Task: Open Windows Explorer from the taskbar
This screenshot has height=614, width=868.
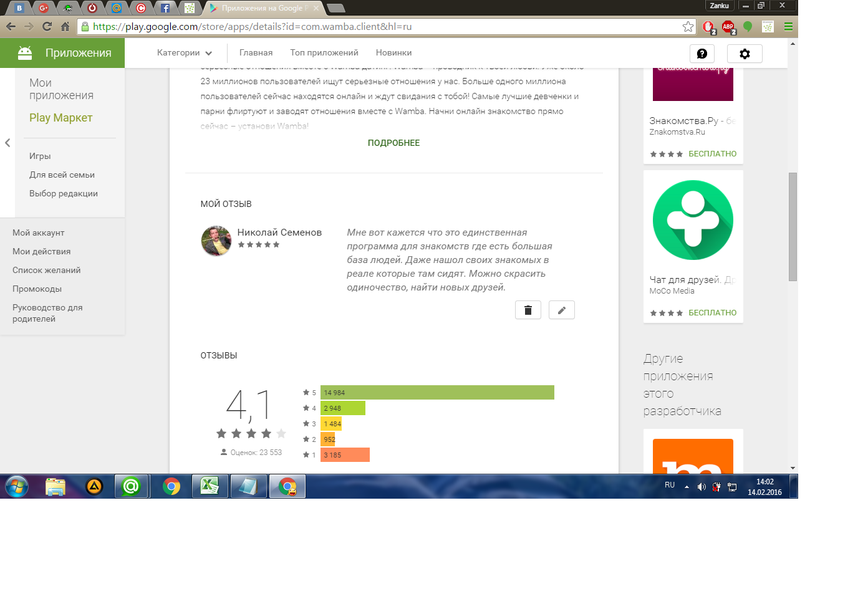Action: pyautogui.click(x=55, y=486)
